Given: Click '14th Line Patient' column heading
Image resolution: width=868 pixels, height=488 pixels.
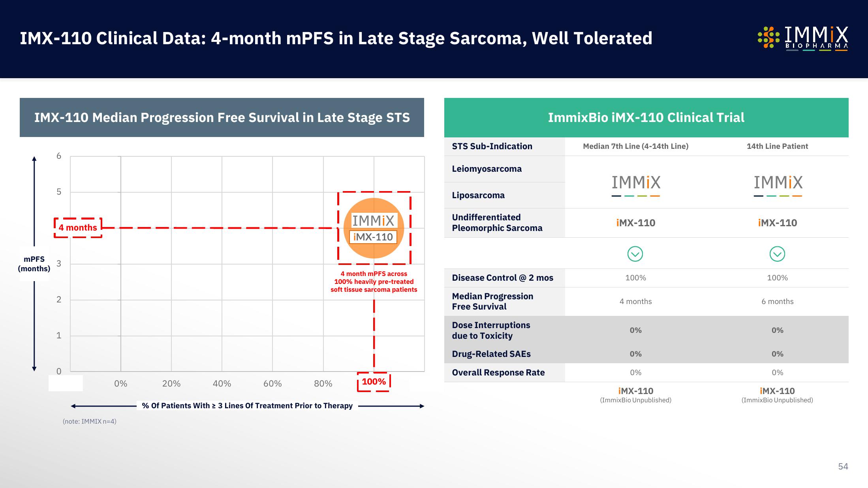Looking at the screenshot, I should (777, 146).
